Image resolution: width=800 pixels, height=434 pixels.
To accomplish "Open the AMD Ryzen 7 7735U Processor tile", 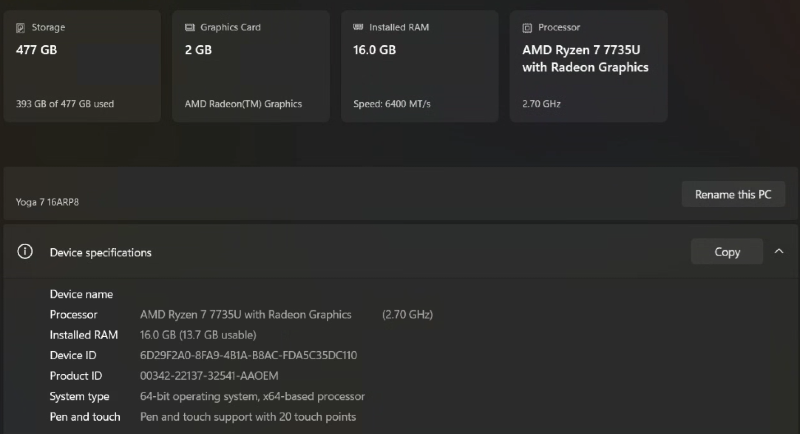I will tap(588, 66).
